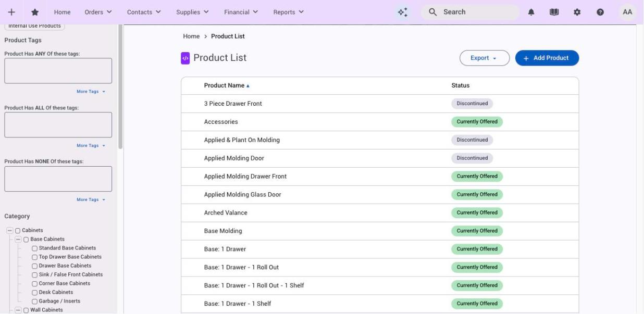
Task: Select 'Base: 1 Drawer - 1 Shelf' row
Action: pyautogui.click(x=380, y=304)
